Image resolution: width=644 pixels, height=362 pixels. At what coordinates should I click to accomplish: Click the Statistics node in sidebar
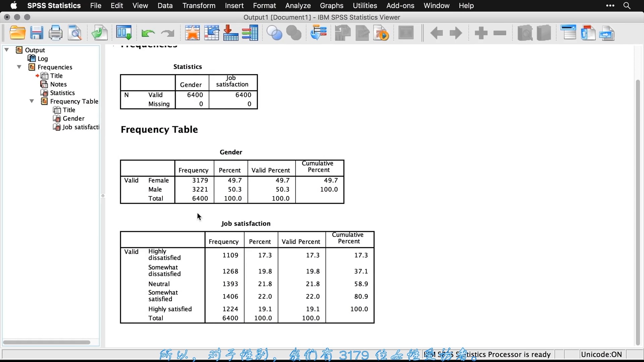coord(62,93)
